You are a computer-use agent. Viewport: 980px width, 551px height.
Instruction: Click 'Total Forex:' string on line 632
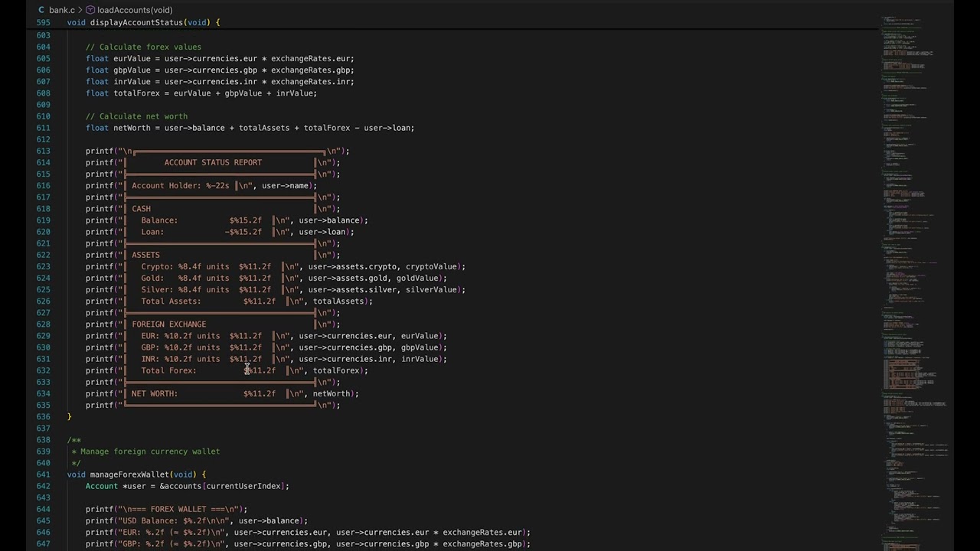point(168,370)
